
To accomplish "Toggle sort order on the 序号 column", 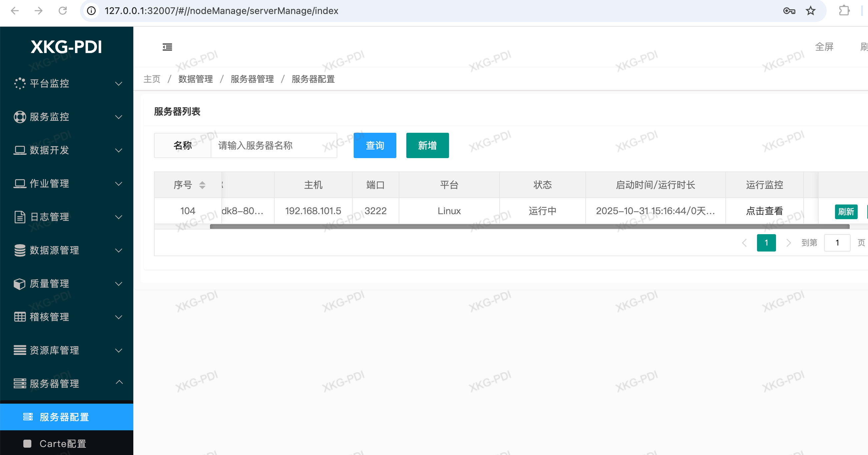I will (202, 185).
